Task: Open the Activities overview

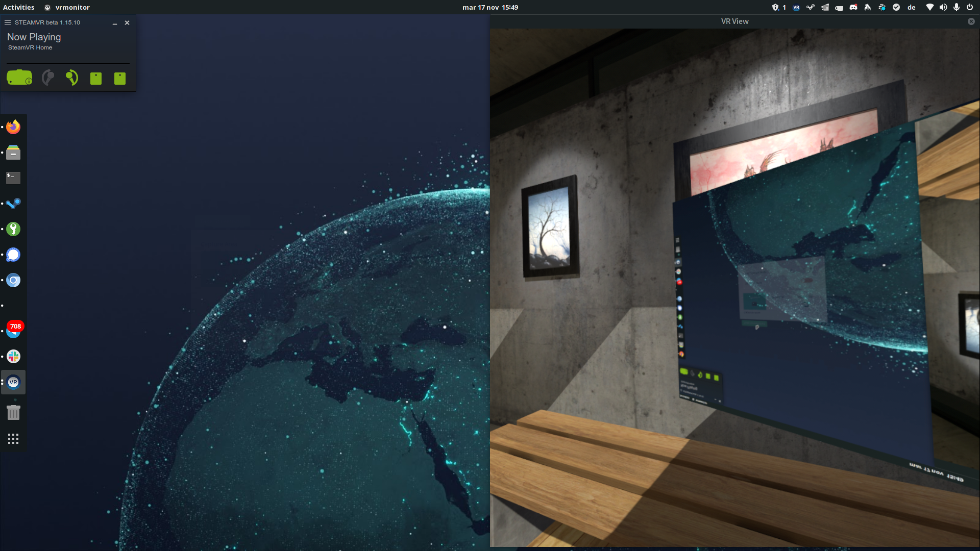Action: [19, 7]
